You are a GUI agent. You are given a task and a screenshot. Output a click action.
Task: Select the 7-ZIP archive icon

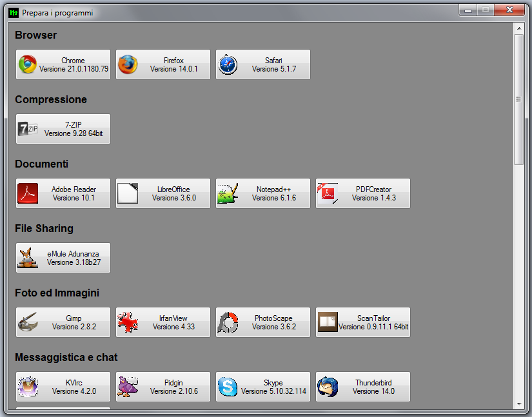coord(28,129)
